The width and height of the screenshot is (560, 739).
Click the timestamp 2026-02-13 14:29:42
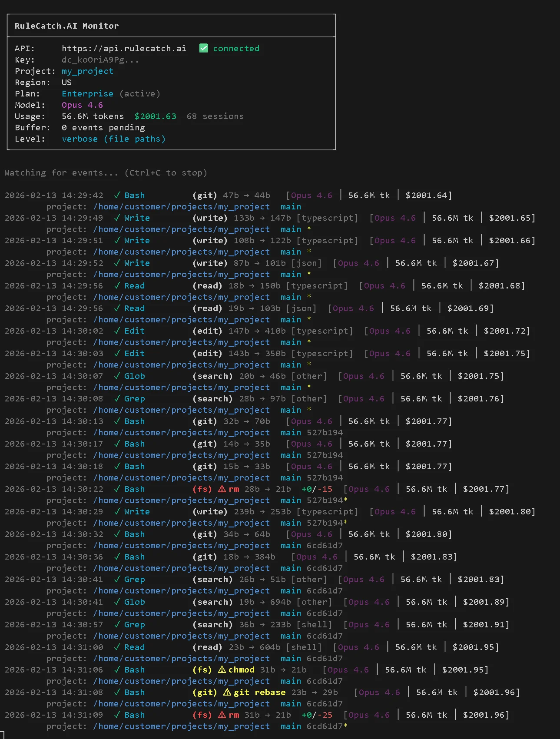click(x=54, y=195)
